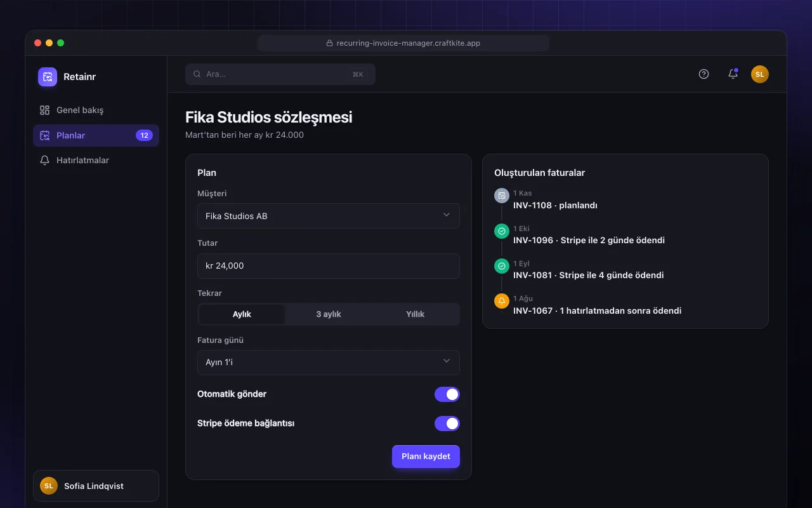This screenshot has height=508, width=812.
Task: Select the 3 aylık recurrence option
Action: pyautogui.click(x=329, y=314)
